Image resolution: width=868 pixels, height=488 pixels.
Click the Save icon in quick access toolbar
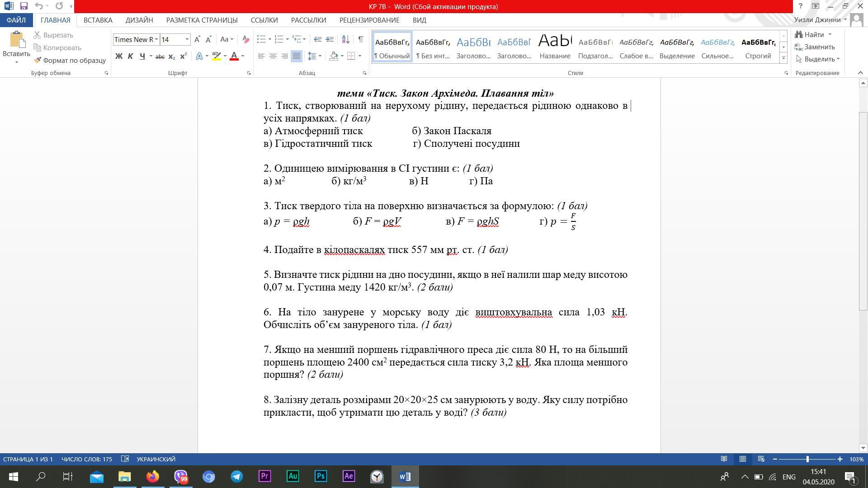24,6
